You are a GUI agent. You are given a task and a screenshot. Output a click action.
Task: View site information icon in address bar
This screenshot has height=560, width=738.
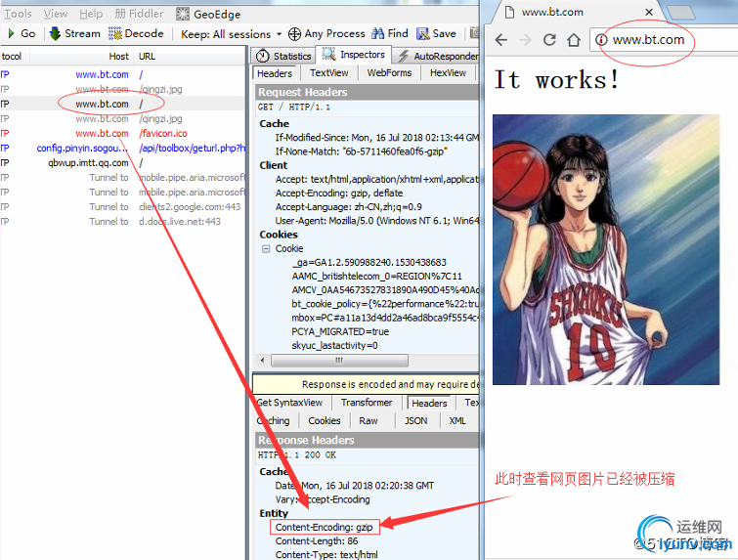601,40
